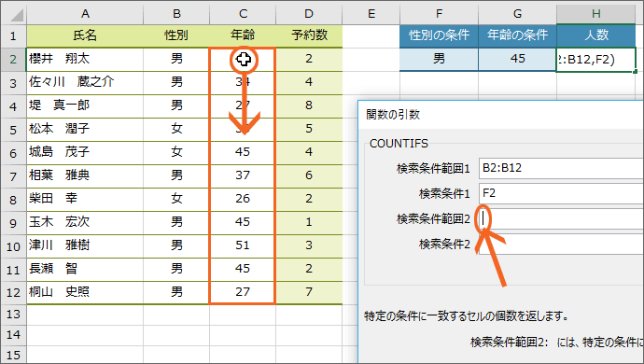This screenshot has height=364, width=644.
Task: Select cell with 長瀬 智
Action: pos(85,269)
